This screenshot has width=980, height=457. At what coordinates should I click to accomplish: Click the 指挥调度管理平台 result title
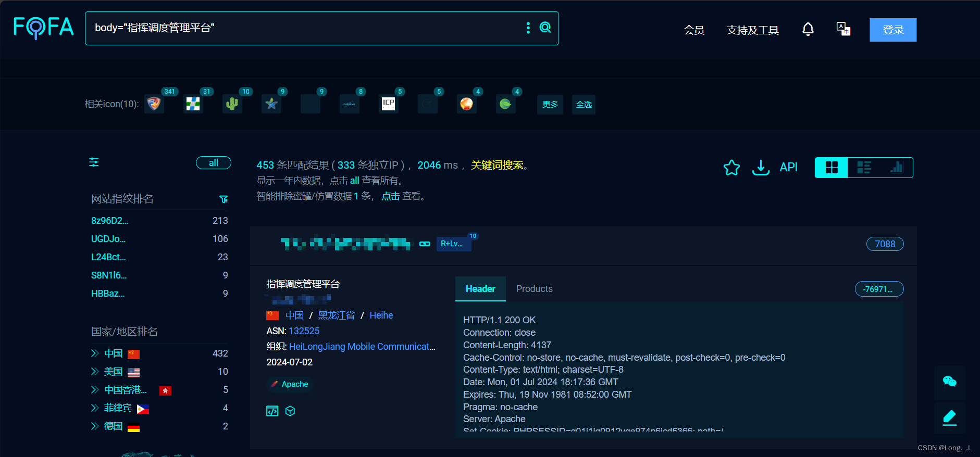[x=303, y=284]
